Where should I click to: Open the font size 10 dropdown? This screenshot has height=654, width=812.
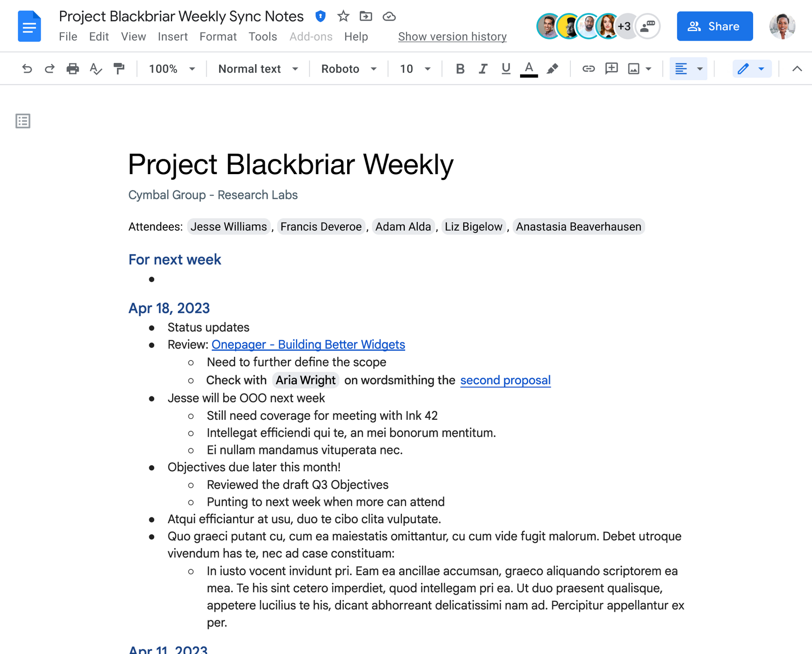tap(415, 69)
